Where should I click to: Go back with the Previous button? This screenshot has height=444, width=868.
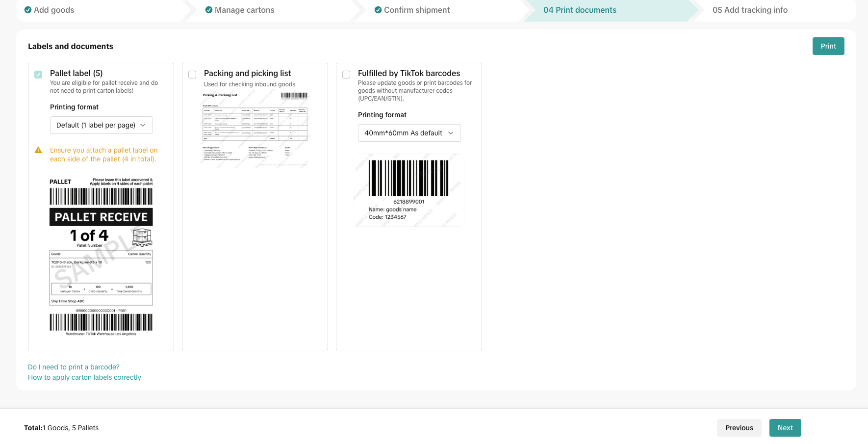[739, 428]
